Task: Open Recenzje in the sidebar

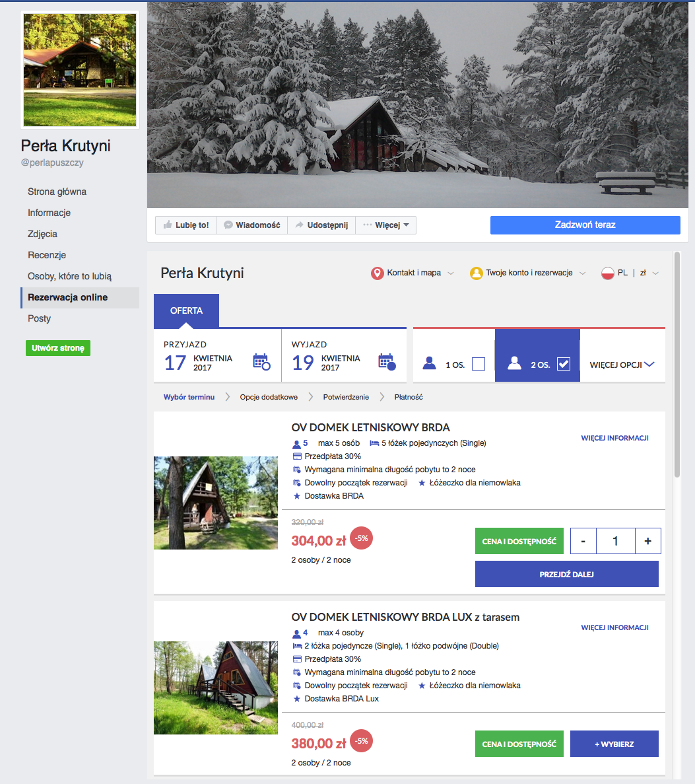Action: click(x=47, y=255)
